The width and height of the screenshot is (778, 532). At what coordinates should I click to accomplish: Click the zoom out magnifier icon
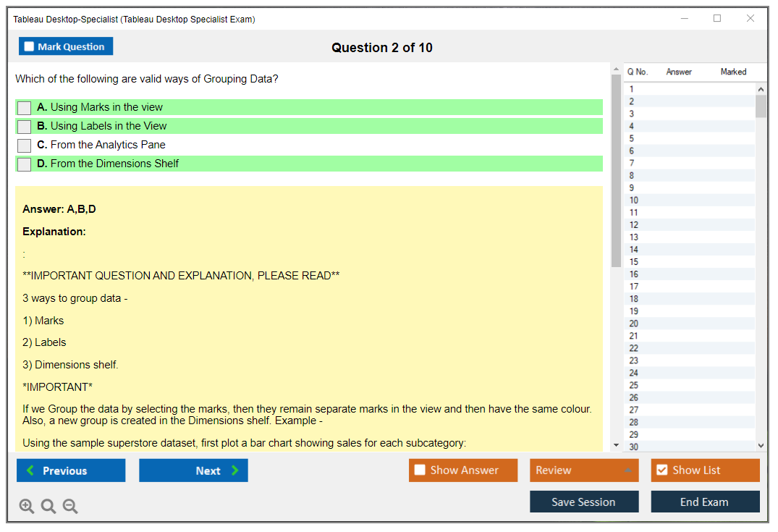[70, 507]
